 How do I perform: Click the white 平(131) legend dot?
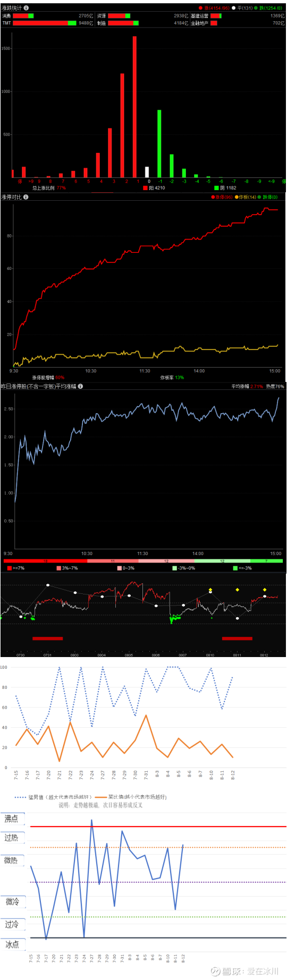click(x=234, y=8)
